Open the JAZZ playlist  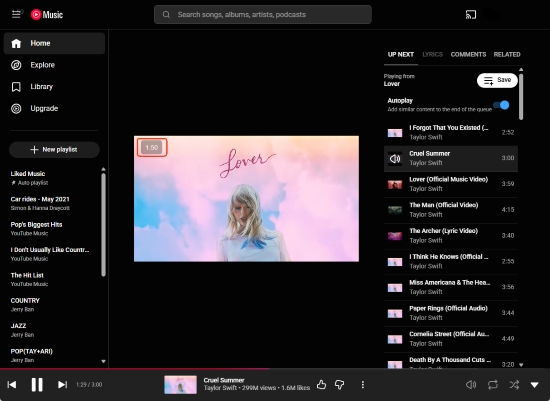pos(54,330)
